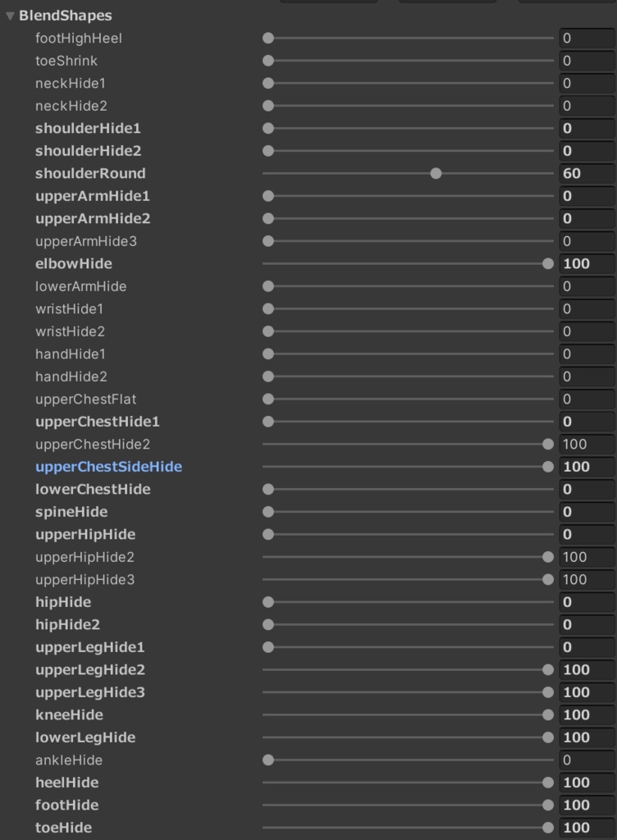Click the footHighHeel slider handle
This screenshot has height=840, width=617.
click(x=268, y=38)
